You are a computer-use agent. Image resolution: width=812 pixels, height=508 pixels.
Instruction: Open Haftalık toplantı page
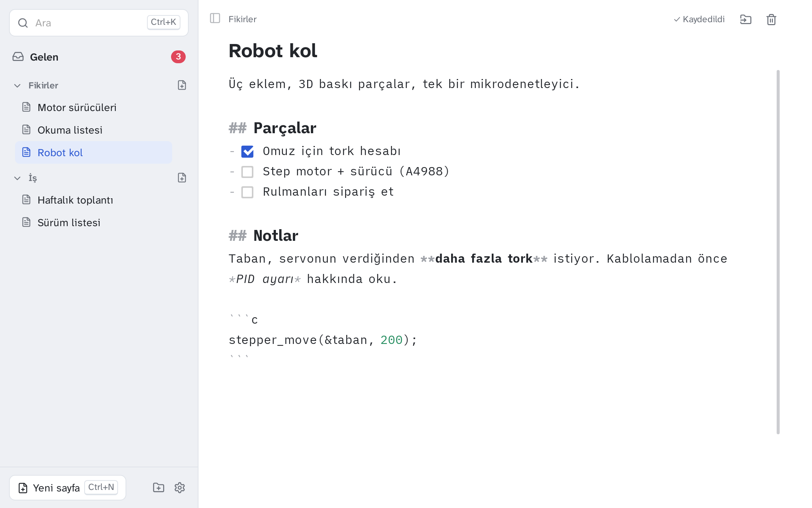[94, 200]
